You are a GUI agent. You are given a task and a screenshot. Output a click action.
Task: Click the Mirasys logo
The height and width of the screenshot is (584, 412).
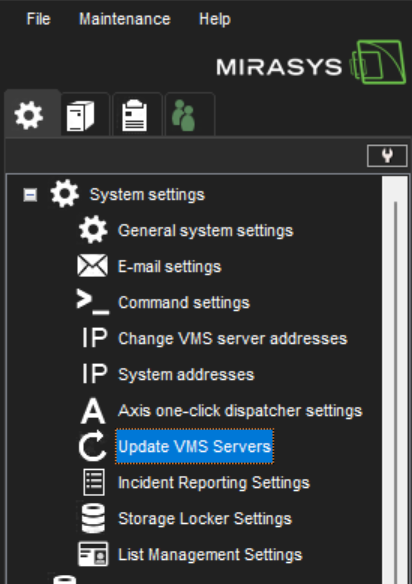(x=311, y=63)
